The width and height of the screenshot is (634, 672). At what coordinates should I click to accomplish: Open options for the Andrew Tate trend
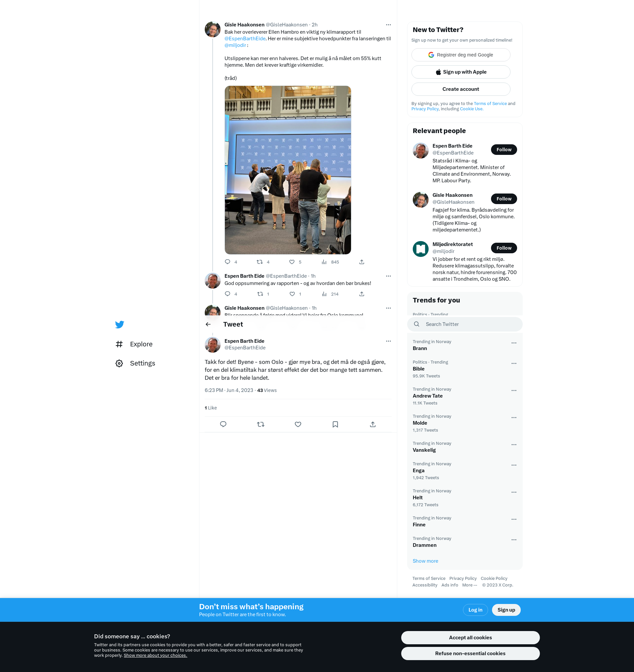514,390
